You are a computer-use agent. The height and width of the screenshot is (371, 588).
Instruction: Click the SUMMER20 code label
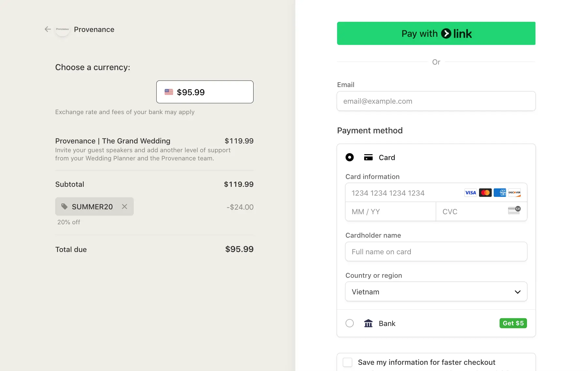point(92,207)
